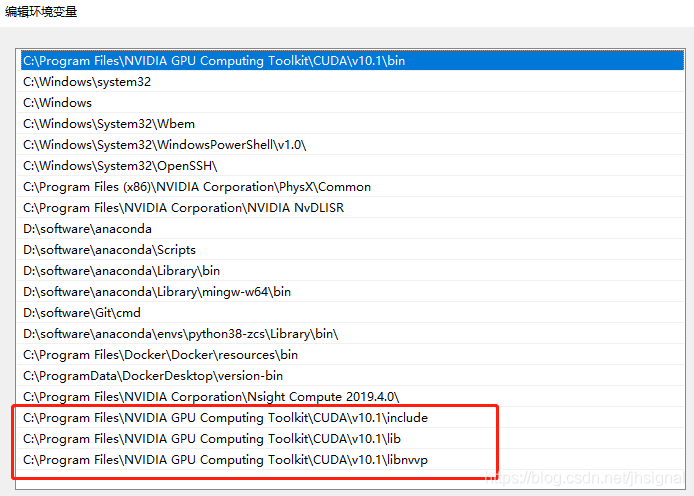
Task: Click the C:\Windows path entry
Action: (x=57, y=103)
